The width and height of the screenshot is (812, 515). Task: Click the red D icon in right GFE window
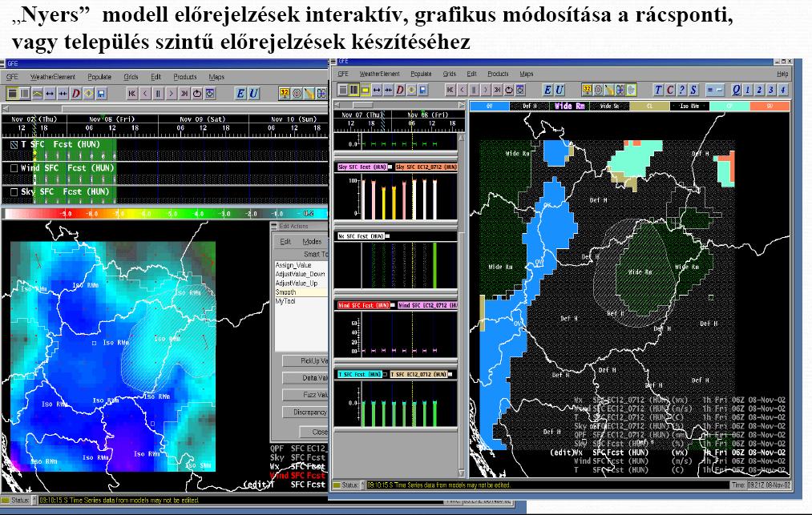click(x=400, y=90)
